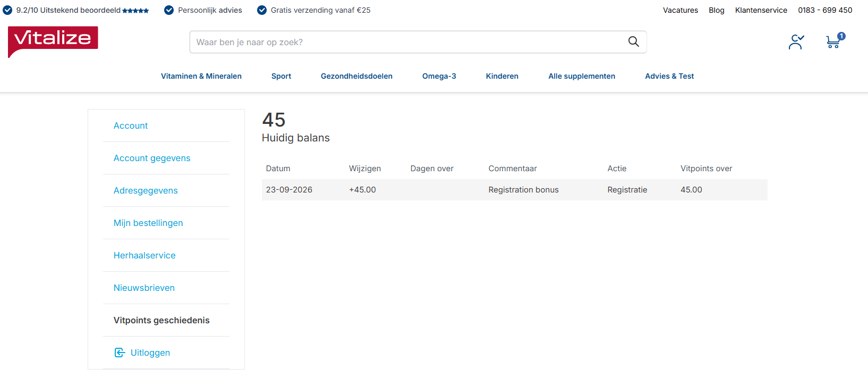868x377 pixels.
Task: Click the 45.00 Vitpoints over cell
Action: pyautogui.click(x=691, y=190)
